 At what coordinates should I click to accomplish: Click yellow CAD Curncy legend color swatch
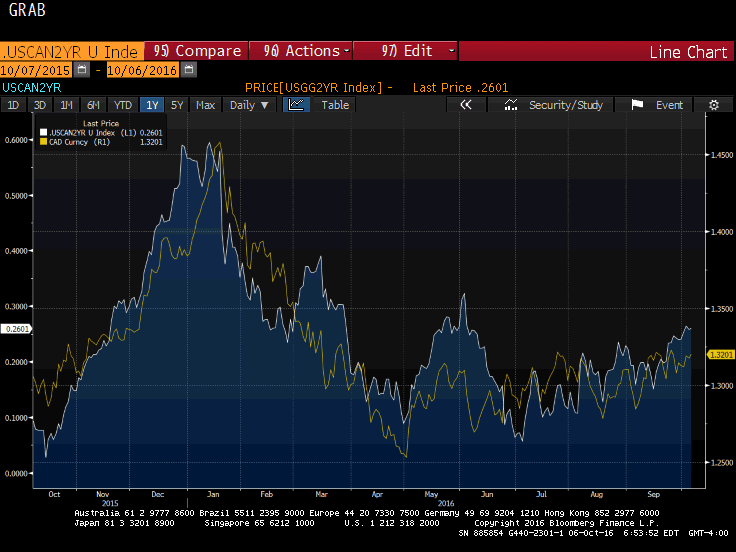coord(43,142)
